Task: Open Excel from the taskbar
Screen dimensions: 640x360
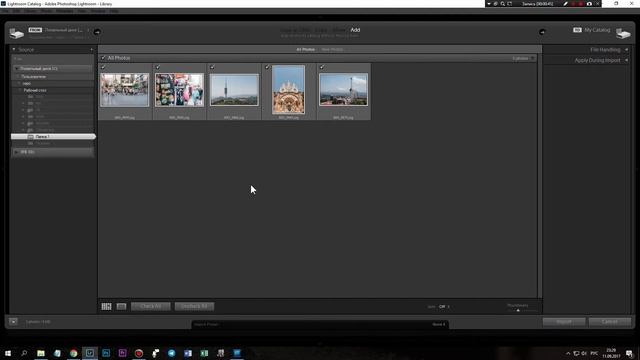Action: [204, 353]
